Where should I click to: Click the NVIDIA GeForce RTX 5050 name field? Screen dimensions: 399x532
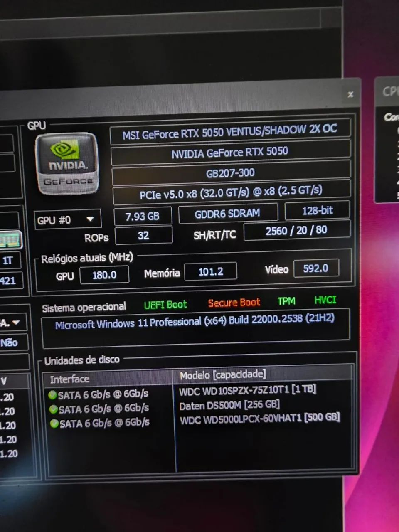(x=231, y=153)
